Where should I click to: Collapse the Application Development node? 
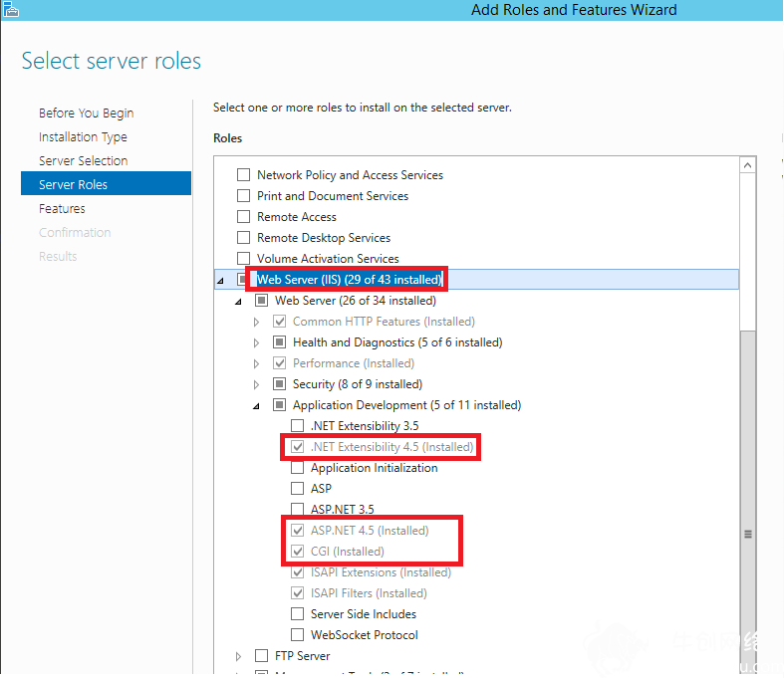click(x=256, y=406)
